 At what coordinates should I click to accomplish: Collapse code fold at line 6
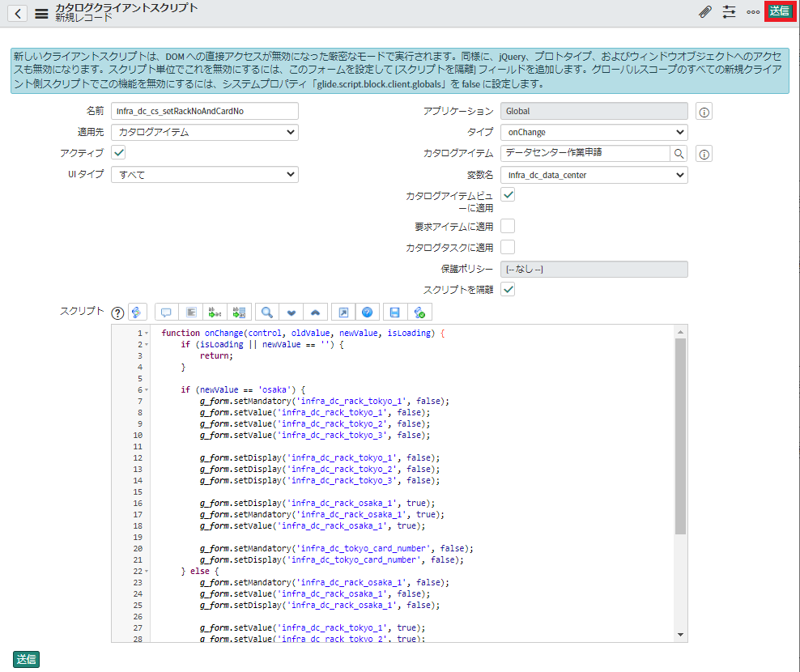point(147,389)
